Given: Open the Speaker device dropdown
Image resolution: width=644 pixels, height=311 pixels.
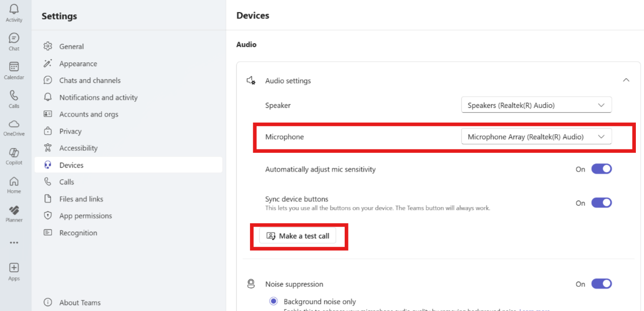Looking at the screenshot, I should (536, 105).
